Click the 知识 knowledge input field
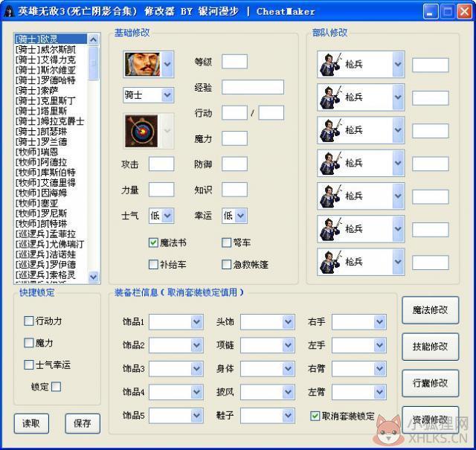 234,190
